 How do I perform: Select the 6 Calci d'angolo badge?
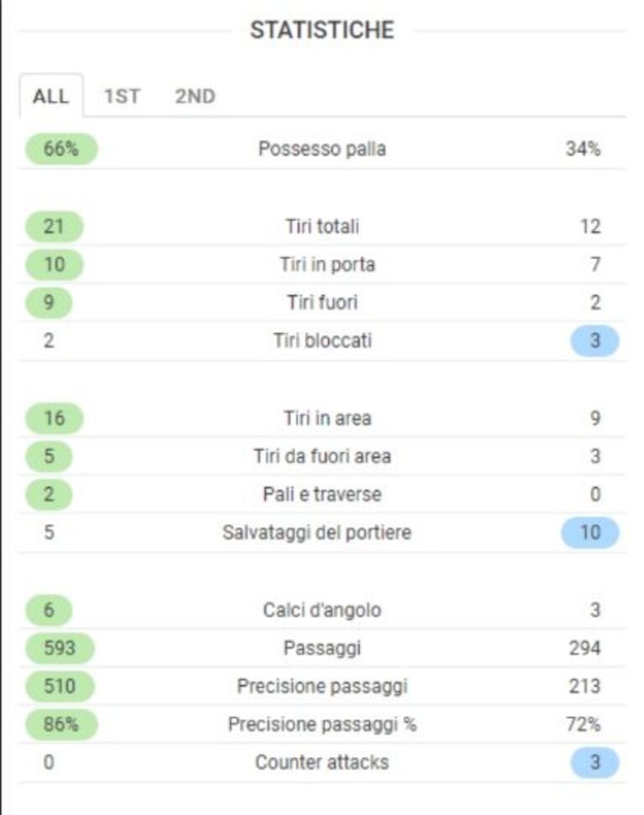pyautogui.click(x=49, y=610)
